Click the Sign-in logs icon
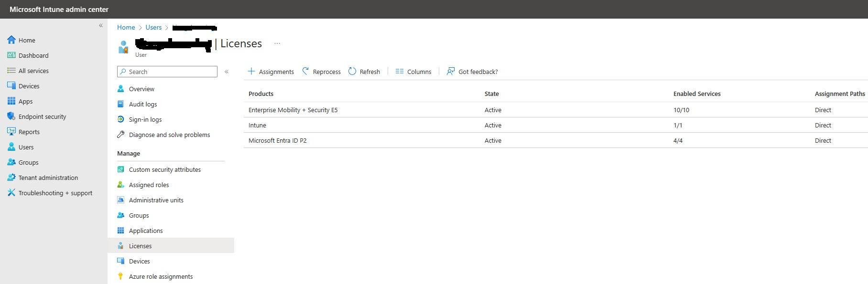Screen dimensions: 868x284 pos(121,119)
